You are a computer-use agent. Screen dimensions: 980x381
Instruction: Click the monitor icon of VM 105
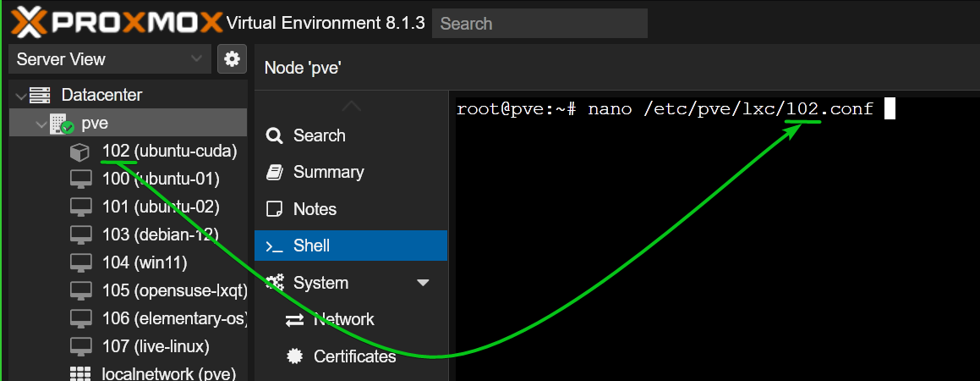tap(80, 291)
